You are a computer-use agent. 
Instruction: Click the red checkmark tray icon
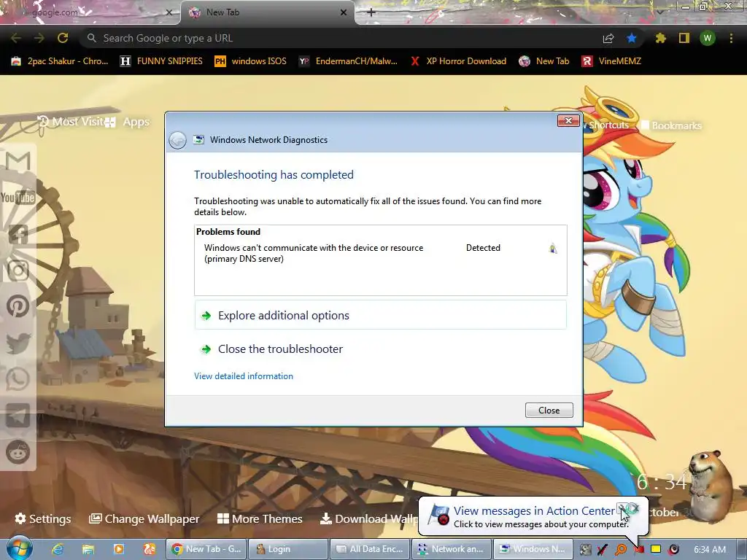tap(603, 550)
